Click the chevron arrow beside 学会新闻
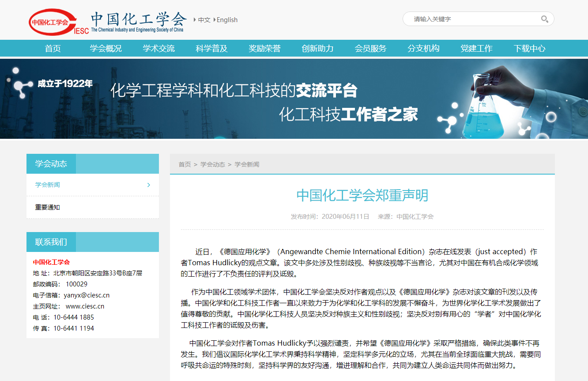The width and height of the screenshot is (588, 381). tap(149, 185)
